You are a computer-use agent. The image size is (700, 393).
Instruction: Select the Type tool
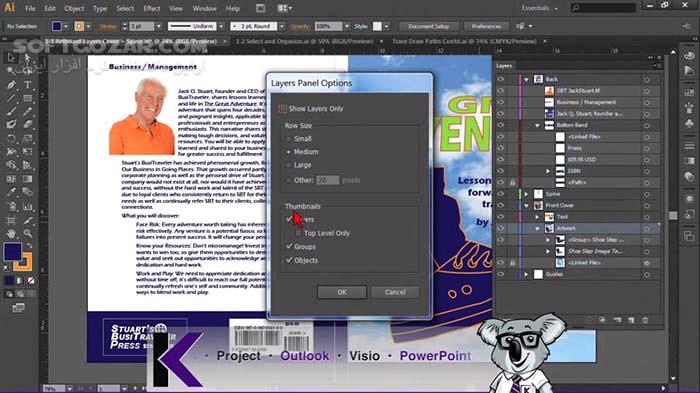28,84
